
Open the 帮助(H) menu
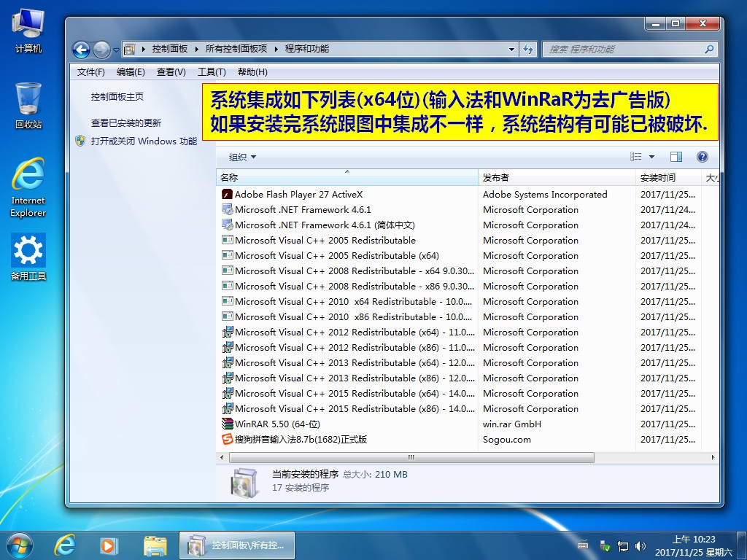tap(252, 72)
